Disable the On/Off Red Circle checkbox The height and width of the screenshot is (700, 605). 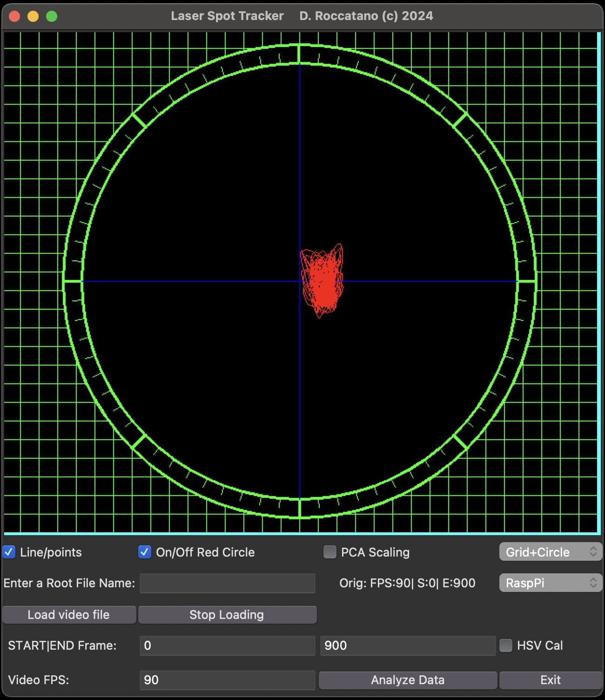pyautogui.click(x=144, y=552)
